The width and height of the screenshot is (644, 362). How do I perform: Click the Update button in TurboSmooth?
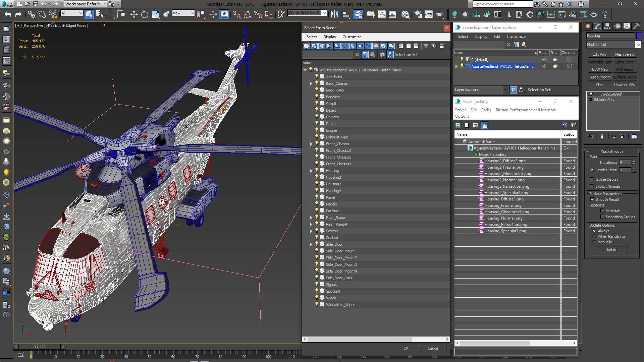[611, 250]
